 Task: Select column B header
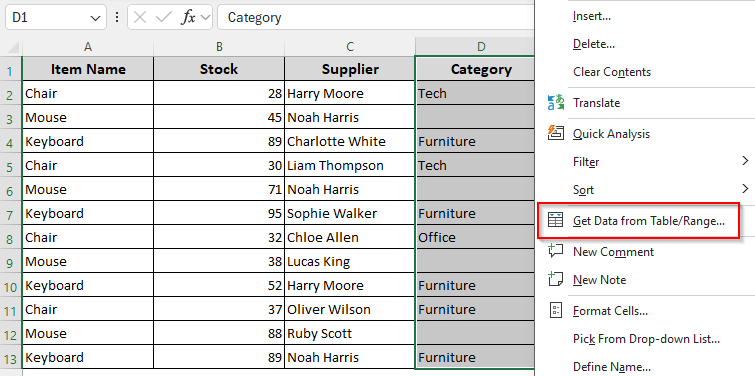(219, 47)
